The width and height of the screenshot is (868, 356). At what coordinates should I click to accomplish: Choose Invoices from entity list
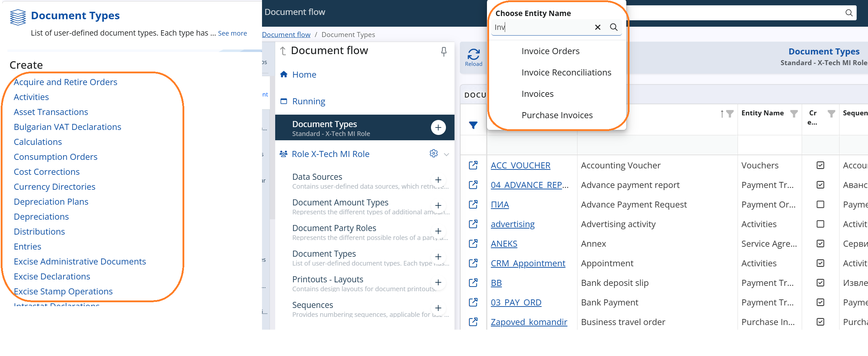pyautogui.click(x=538, y=94)
